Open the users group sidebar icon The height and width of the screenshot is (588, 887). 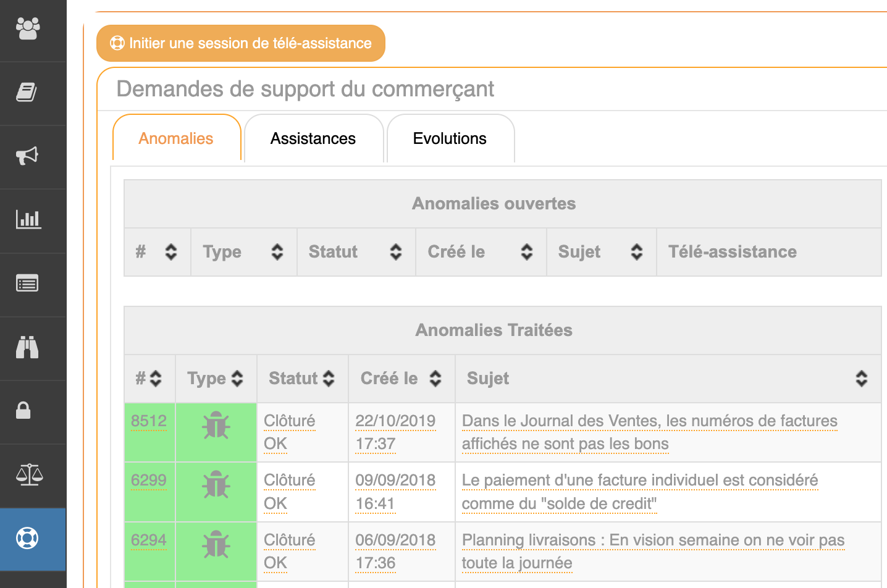pos(28,28)
